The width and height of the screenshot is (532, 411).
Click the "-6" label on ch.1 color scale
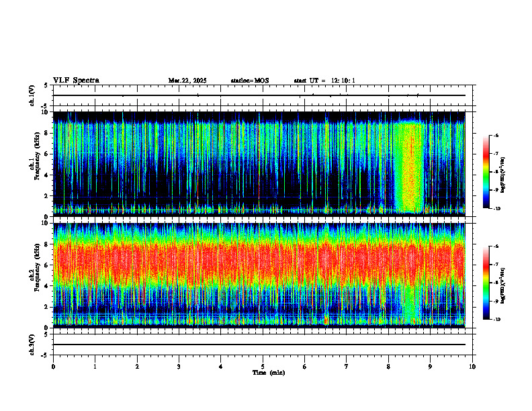tap(496, 136)
